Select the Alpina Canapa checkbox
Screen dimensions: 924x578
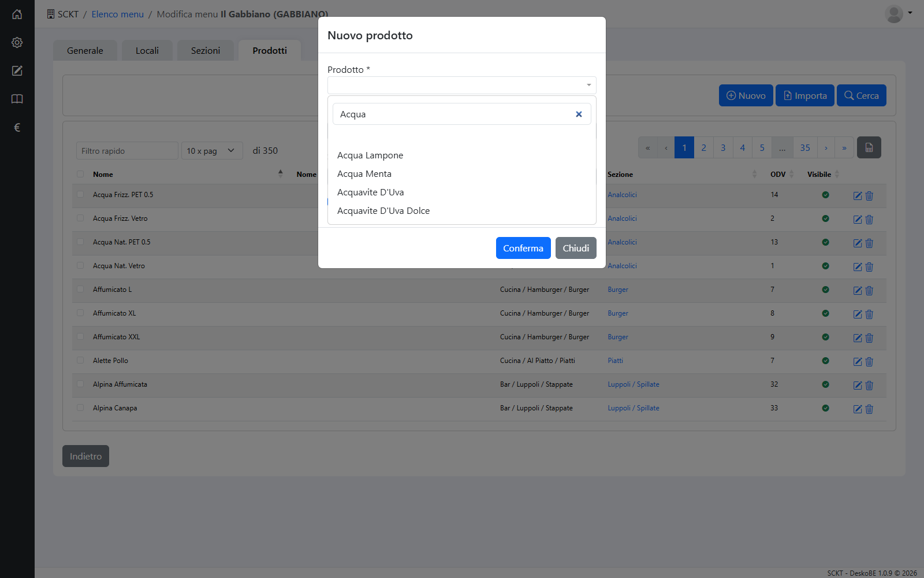click(x=80, y=408)
